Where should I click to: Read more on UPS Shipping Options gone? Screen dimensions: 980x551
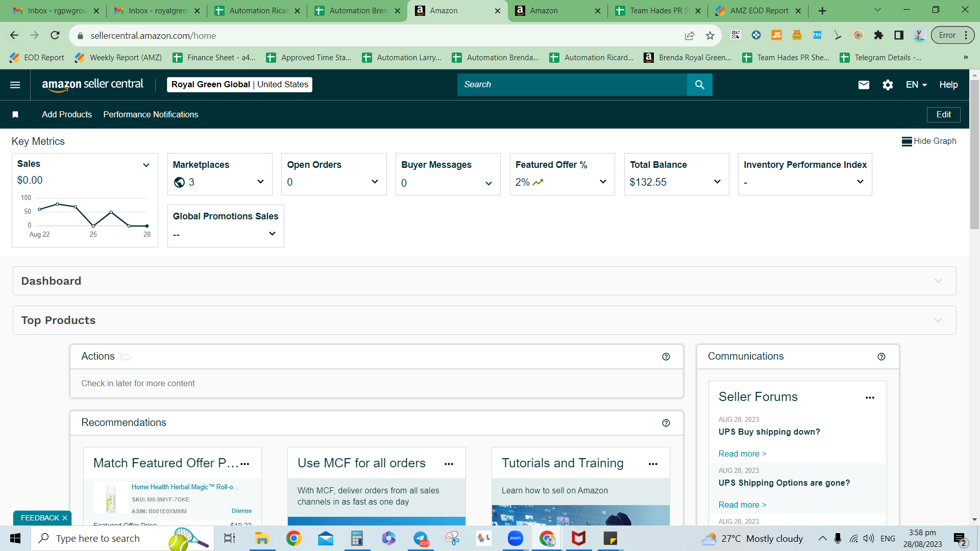click(x=742, y=505)
